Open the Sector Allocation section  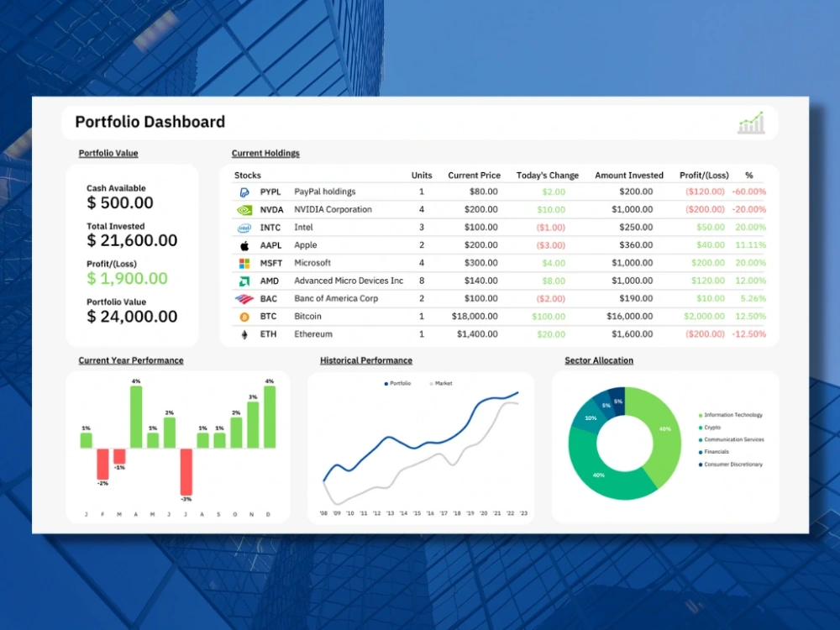598,360
